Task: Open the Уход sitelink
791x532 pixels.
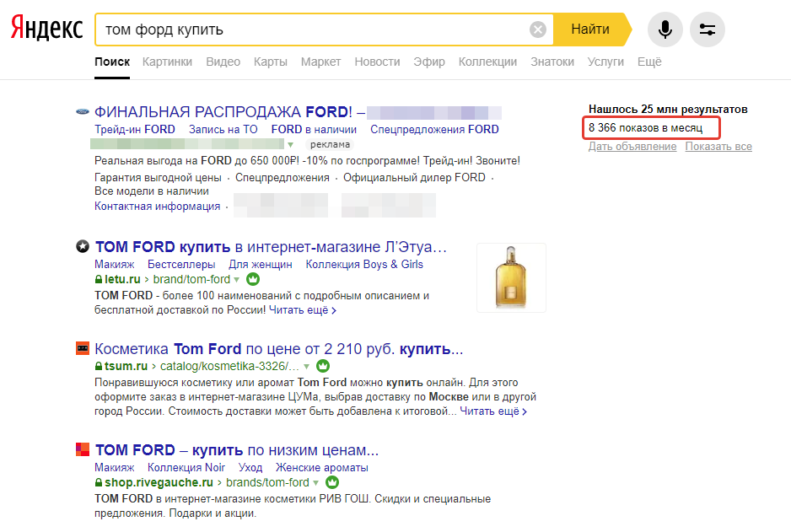Action: click(250, 467)
